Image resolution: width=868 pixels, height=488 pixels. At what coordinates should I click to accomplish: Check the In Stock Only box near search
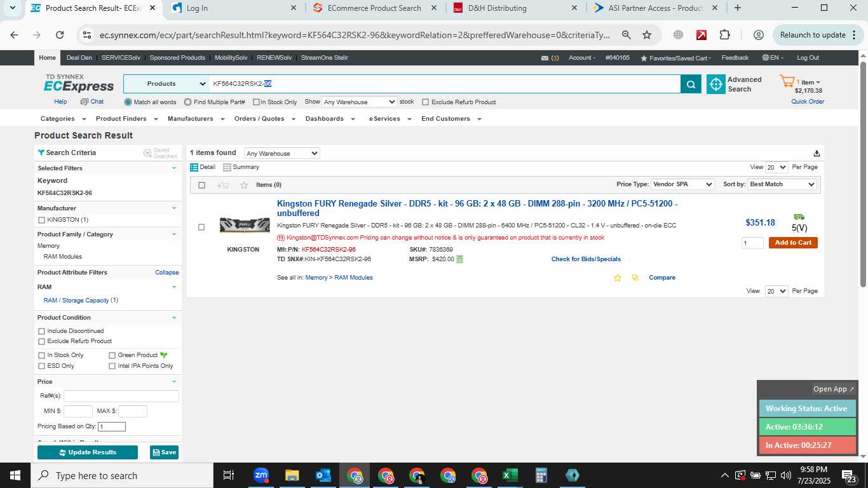tap(256, 102)
